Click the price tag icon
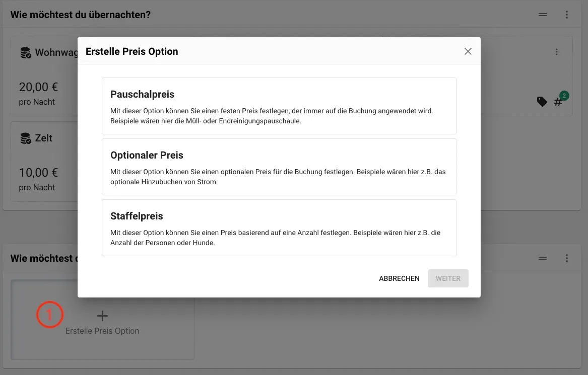588x375 pixels. tap(542, 102)
